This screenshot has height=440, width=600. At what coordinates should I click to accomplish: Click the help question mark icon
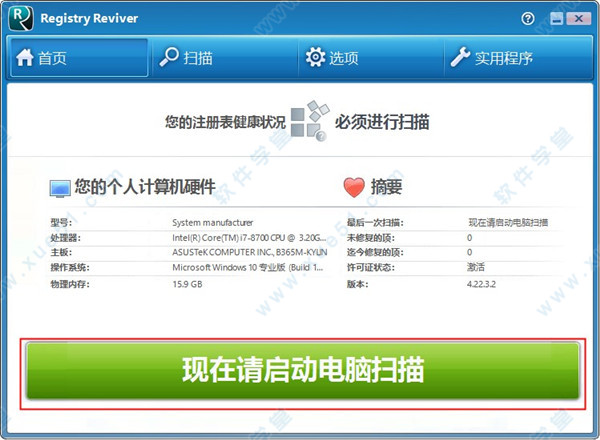(x=528, y=18)
